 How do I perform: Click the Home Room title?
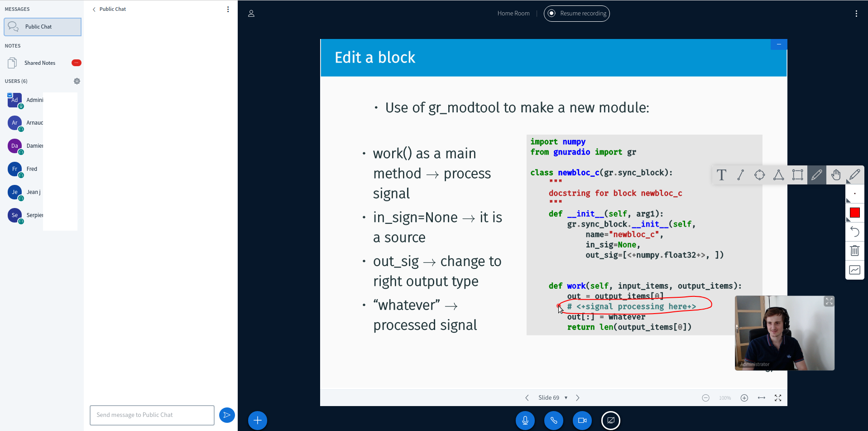pyautogui.click(x=513, y=14)
